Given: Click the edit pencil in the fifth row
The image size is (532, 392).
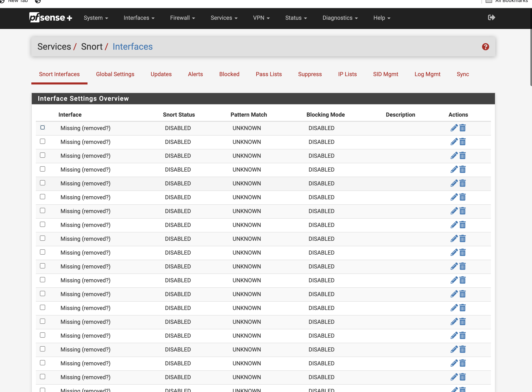Looking at the screenshot, I should click(x=454, y=183).
